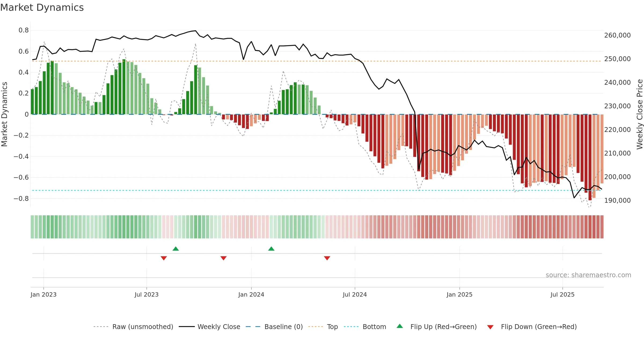Click the 200,000 right axis price label
Viewport: 644px width, 362px height.
(x=617, y=177)
